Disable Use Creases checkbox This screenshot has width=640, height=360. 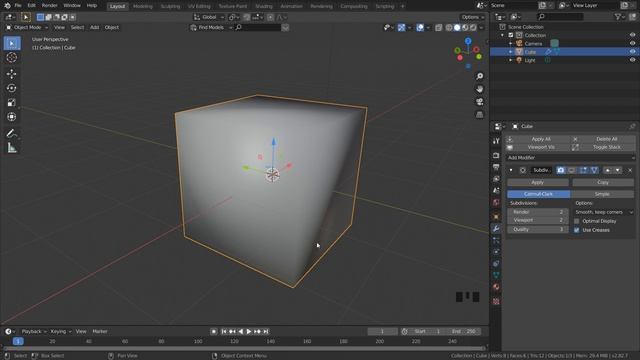pyautogui.click(x=577, y=230)
